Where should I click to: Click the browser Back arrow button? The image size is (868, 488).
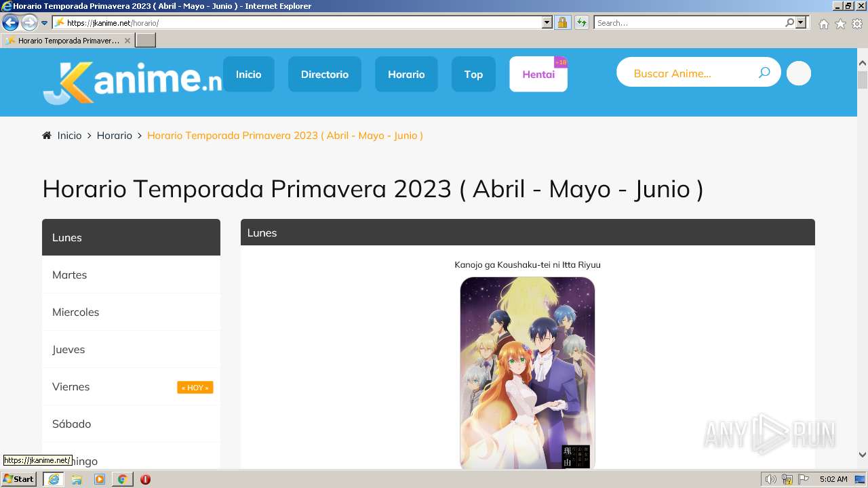tap(10, 23)
